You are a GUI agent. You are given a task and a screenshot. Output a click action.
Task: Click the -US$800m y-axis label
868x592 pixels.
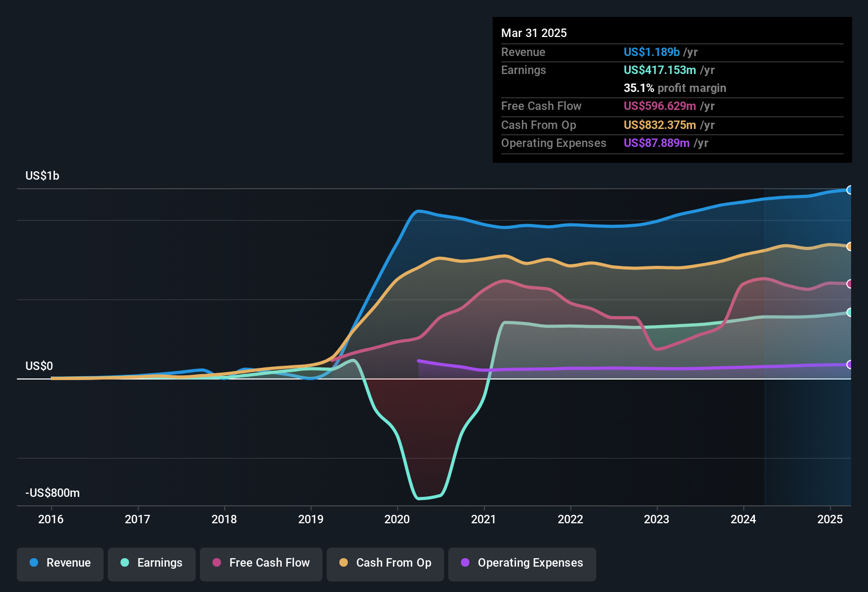(52, 493)
